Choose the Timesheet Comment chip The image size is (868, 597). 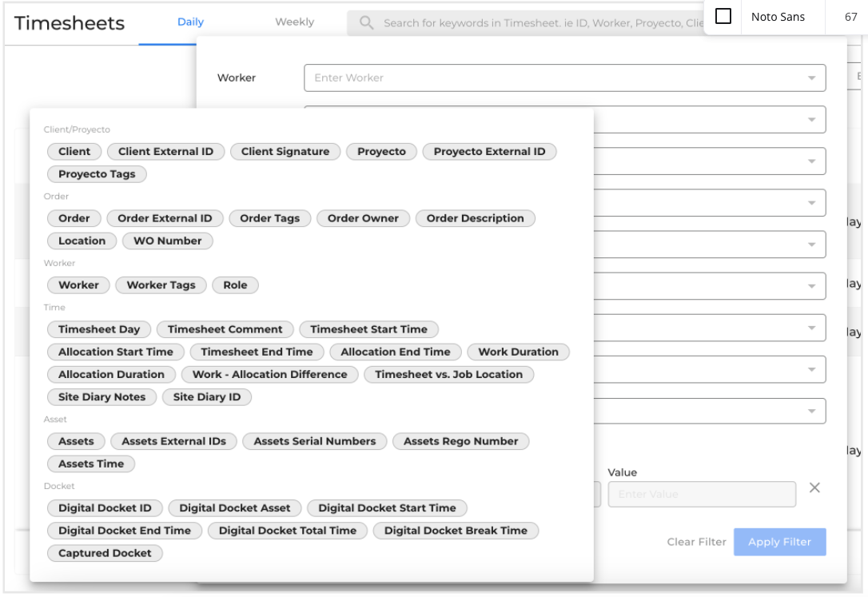click(x=225, y=330)
